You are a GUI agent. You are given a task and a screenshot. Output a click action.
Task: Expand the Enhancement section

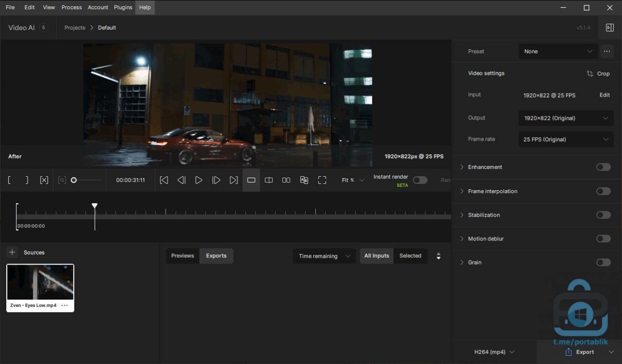pos(462,167)
